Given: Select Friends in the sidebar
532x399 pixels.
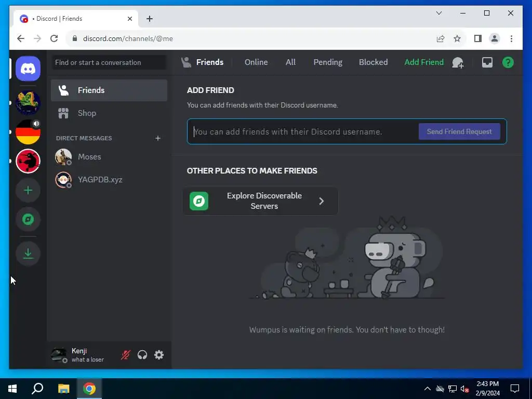Looking at the screenshot, I should pos(109,90).
